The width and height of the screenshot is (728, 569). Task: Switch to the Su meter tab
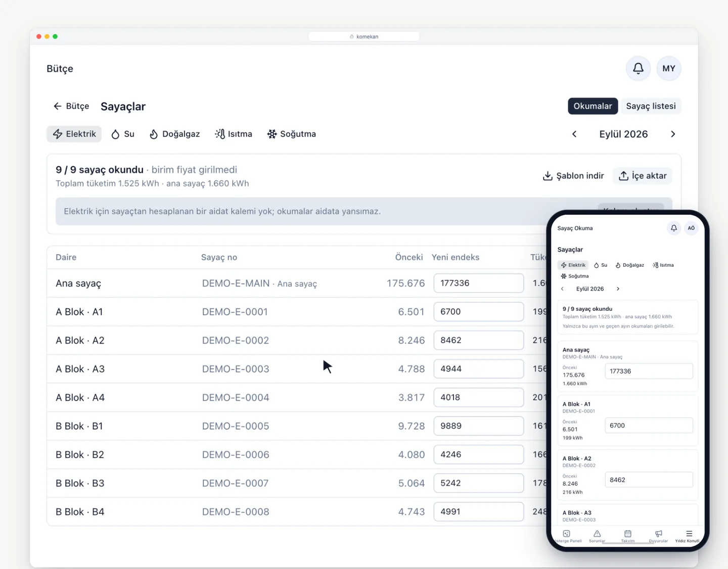123,134
